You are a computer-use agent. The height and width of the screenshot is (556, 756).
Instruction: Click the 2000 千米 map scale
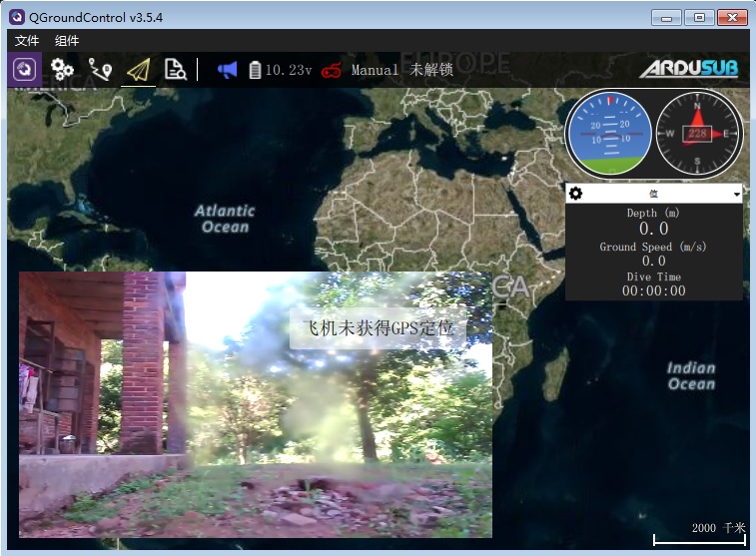(699, 534)
